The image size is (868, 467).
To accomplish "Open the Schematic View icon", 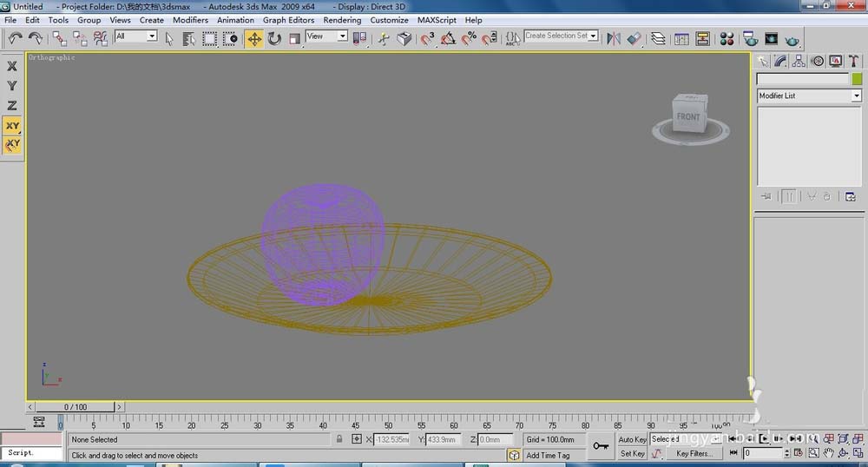I will click(702, 39).
